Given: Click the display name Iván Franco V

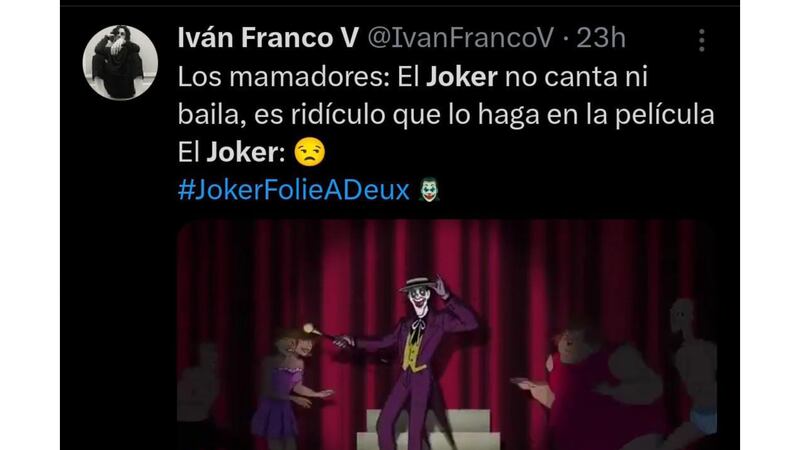Looking at the screenshot, I should click(268, 38).
